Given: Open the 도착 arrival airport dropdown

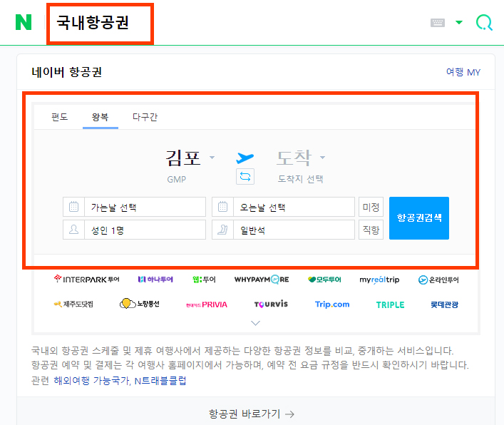Looking at the screenshot, I should [301, 158].
